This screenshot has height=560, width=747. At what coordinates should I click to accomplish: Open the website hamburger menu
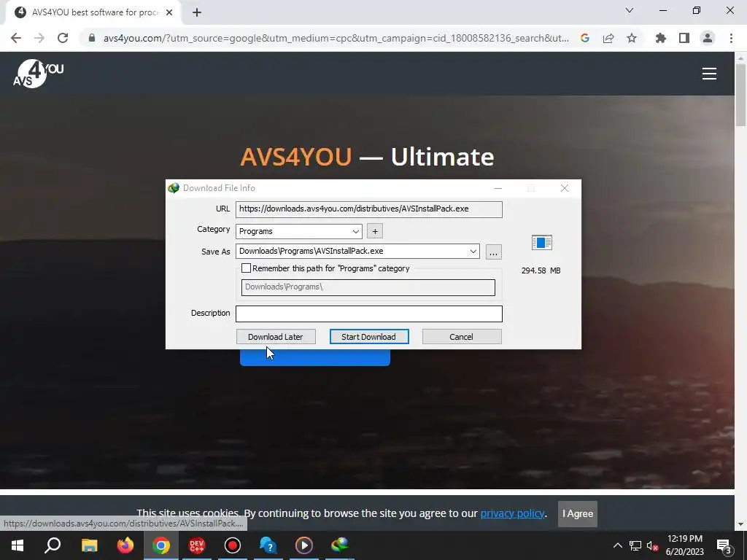(709, 74)
